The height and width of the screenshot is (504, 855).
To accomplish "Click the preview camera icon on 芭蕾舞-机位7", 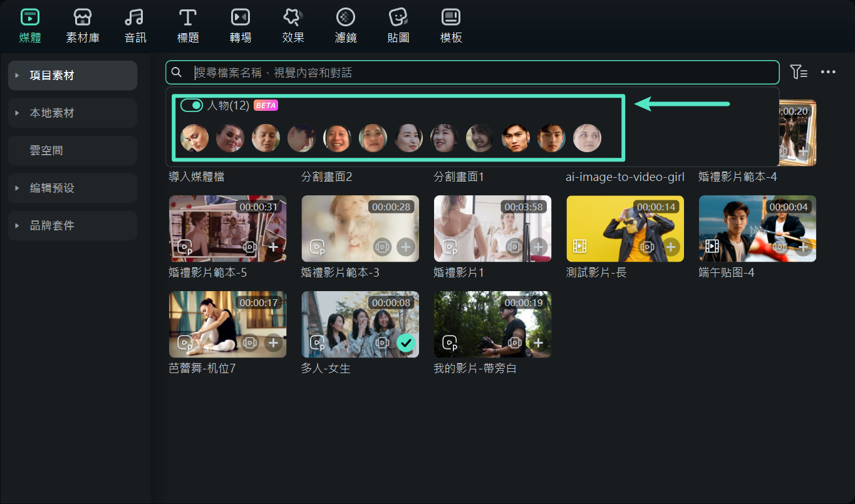I will coord(249,342).
